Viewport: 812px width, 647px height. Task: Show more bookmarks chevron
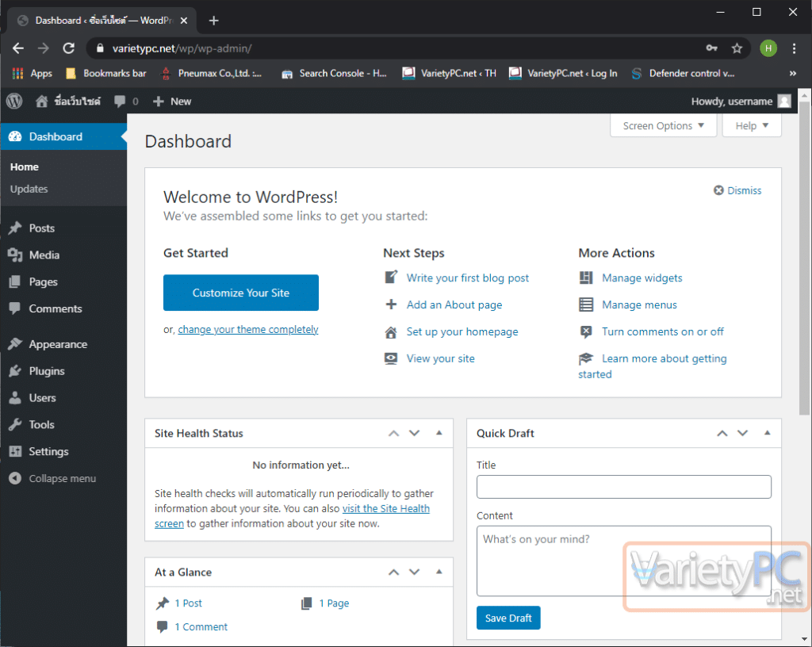pyautogui.click(x=792, y=74)
